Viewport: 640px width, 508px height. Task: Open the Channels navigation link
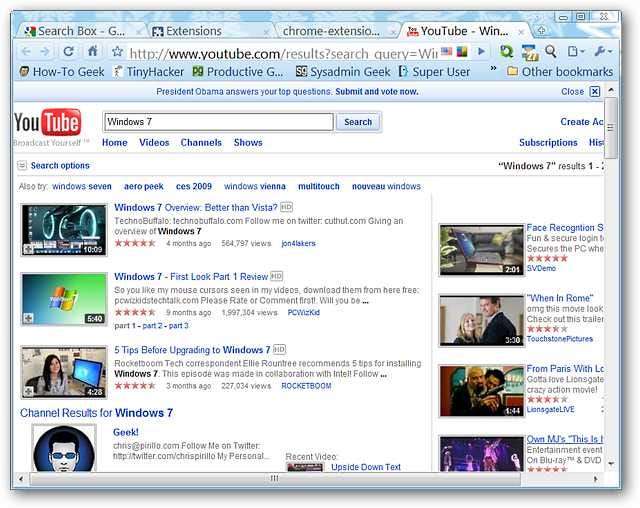tap(201, 143)
